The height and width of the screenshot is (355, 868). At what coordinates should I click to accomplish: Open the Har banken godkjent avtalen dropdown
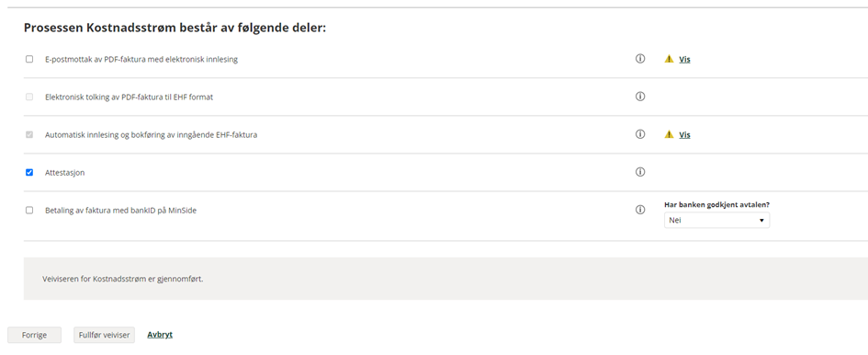(716, 220)
